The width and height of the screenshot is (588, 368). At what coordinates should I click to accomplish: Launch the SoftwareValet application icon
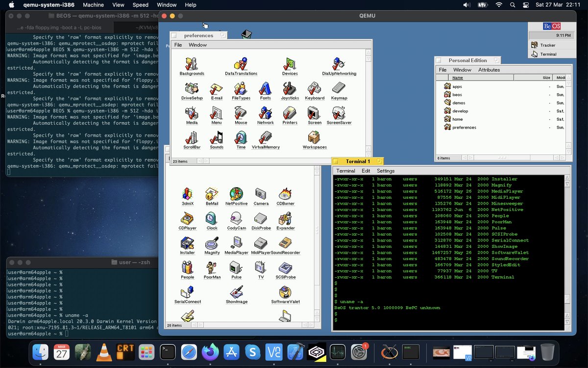(285, 292)
